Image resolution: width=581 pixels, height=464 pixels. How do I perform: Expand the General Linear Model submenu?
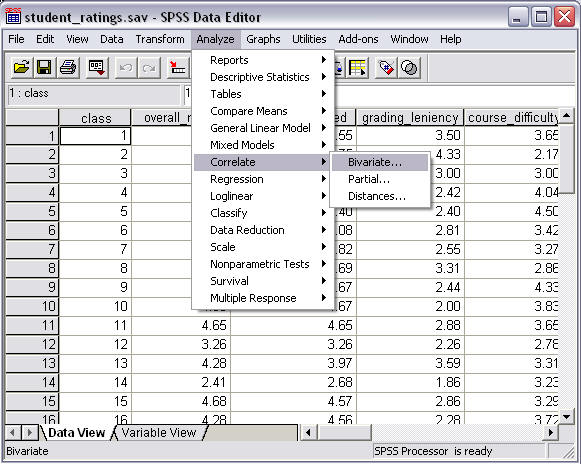262,128
